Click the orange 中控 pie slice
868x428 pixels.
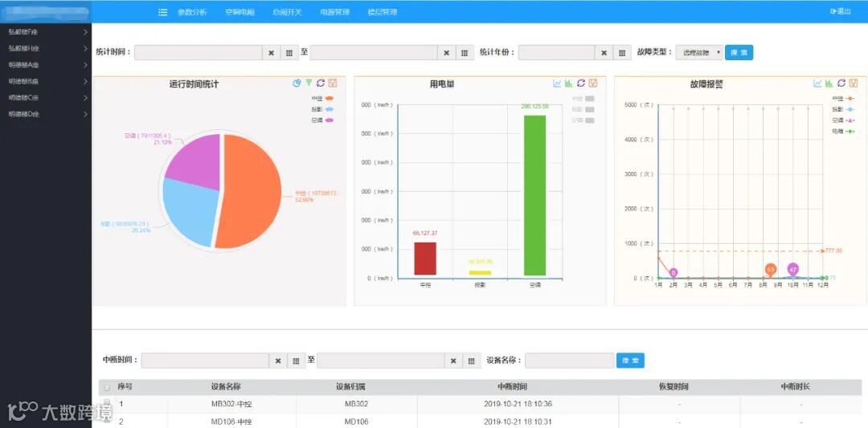252,191
